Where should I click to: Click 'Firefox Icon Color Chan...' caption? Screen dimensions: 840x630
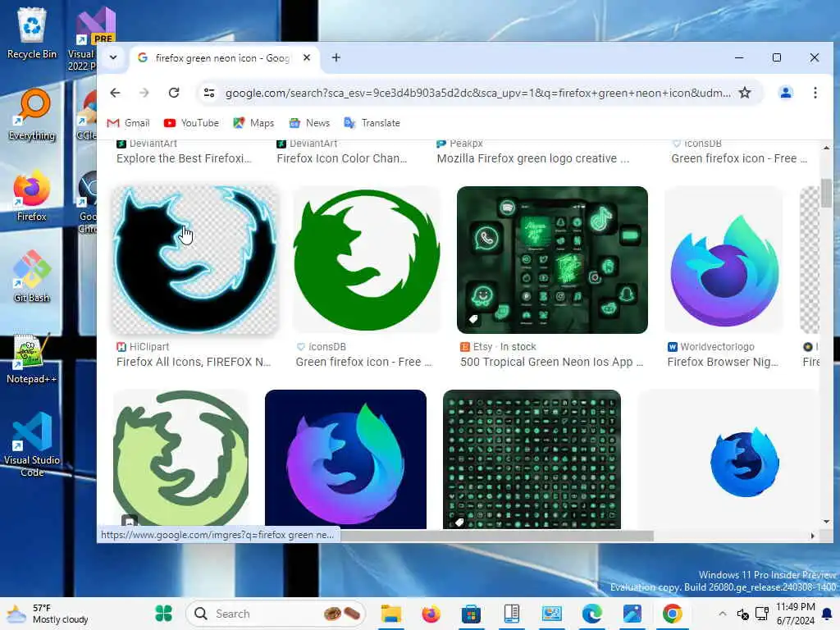(x=342, y=158)
